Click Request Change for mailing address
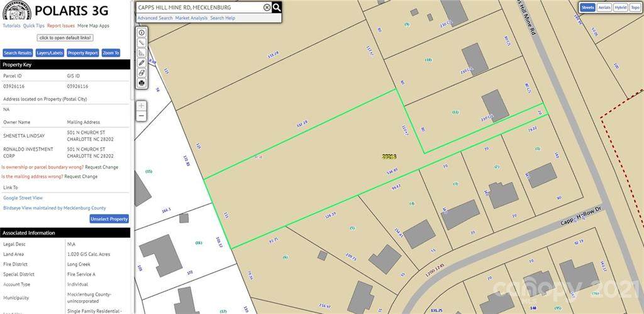Screen dimensions: 644x314 click(x=81, y=177)
